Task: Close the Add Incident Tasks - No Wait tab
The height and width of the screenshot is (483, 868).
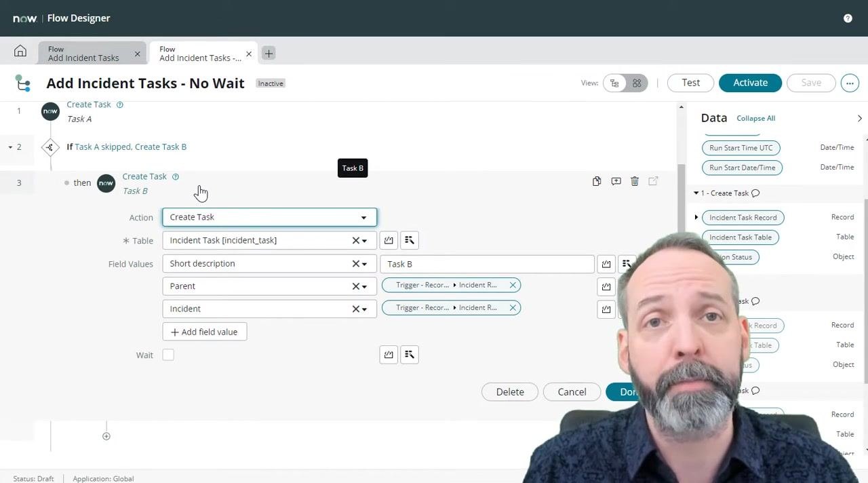Action: pos(249,54)
